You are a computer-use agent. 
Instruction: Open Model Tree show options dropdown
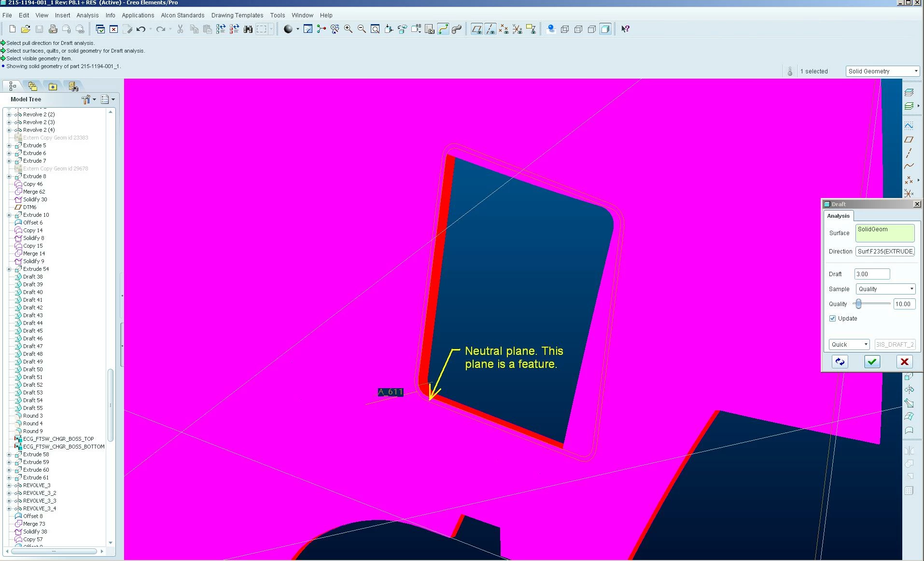coord(108,99)
